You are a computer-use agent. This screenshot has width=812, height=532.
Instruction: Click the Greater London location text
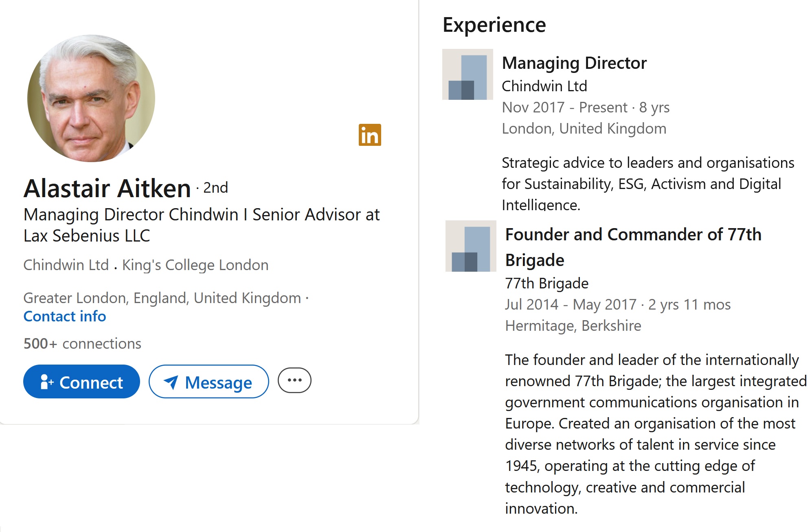162,298
